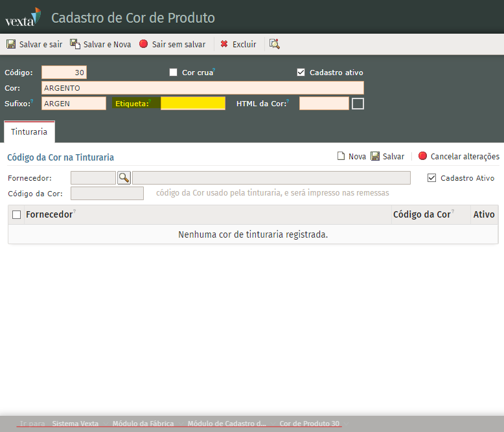Click Cancelar alterações button

point(459,157)
